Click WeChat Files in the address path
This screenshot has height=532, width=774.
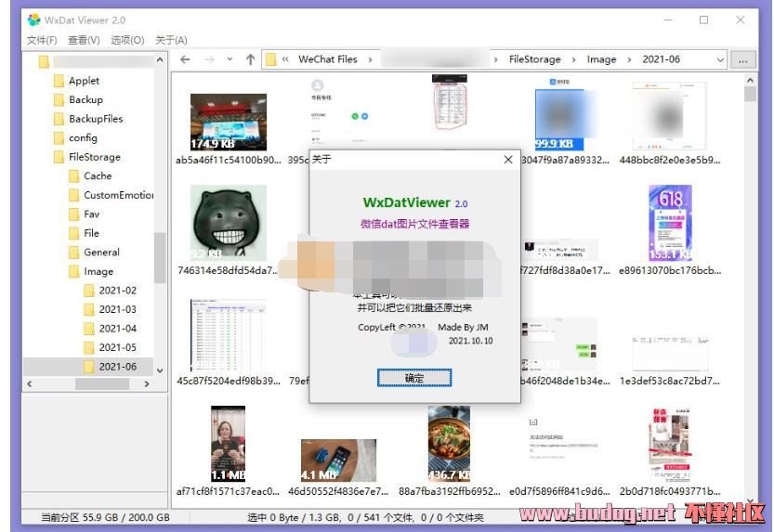327,59
